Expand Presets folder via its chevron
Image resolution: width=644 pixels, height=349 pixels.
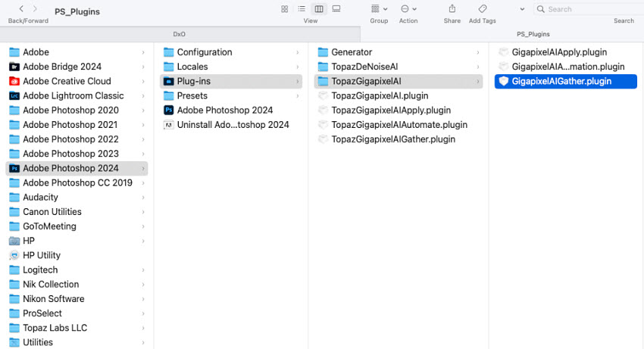pos(298,96)
